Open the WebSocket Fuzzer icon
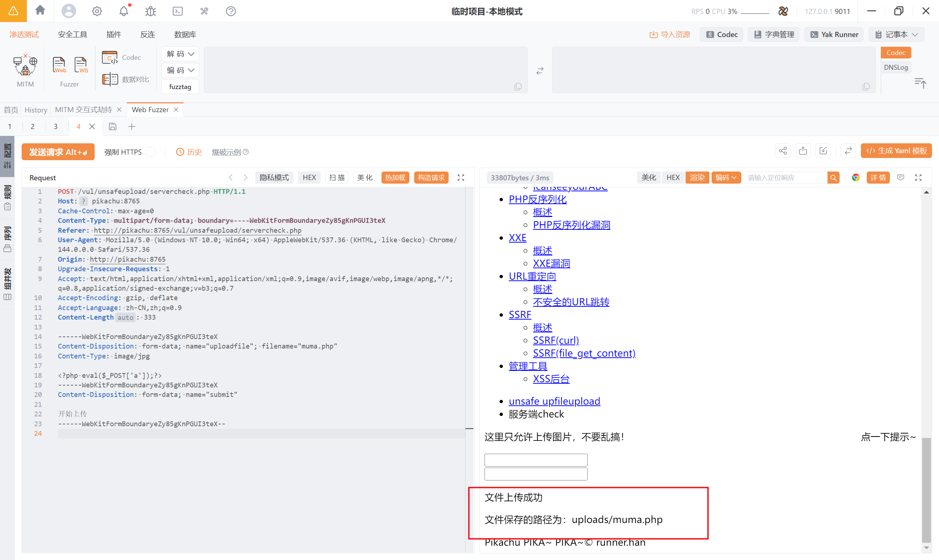This screenshot has height=560, width=939. [x=81, y=65]
